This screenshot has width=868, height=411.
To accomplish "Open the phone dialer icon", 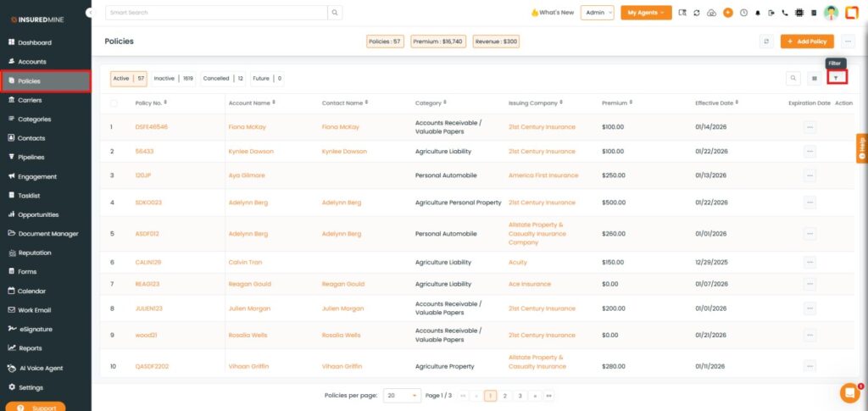I will coord(784,13).
